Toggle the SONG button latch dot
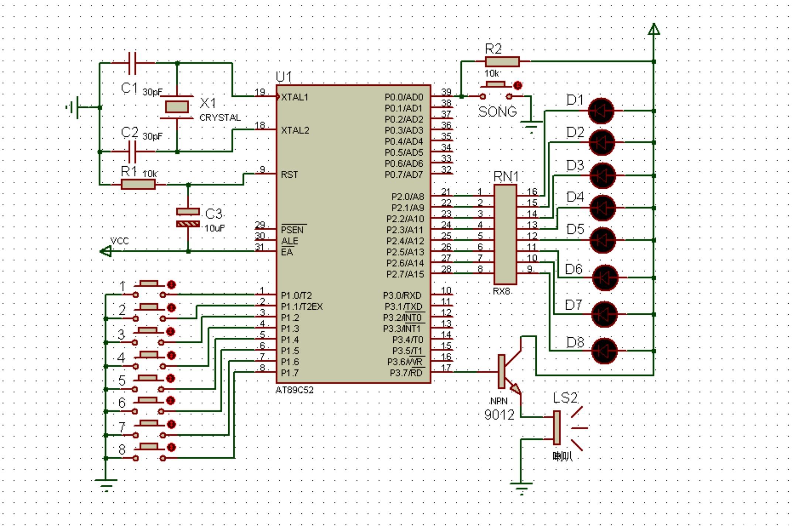The height and width of the screenshot is (532, 793). [518, 86]
